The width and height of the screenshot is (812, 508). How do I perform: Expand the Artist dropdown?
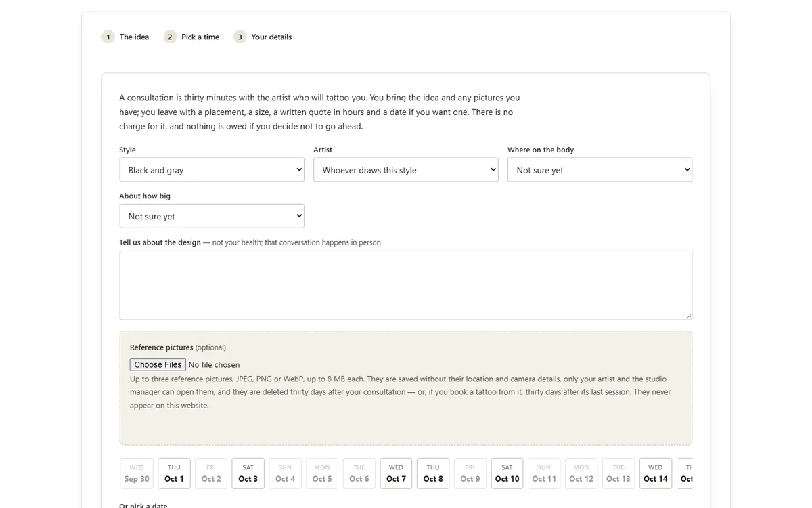pos(406,170)
